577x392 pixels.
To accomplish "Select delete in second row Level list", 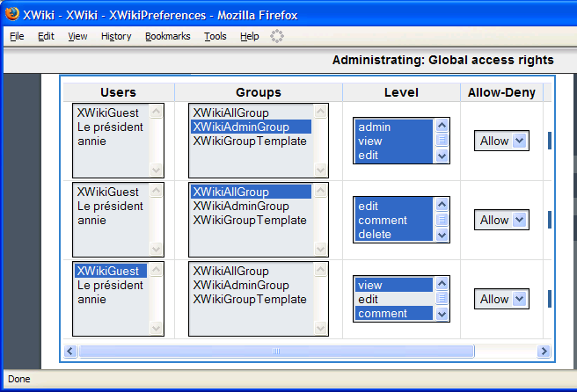I will coord(394,235).
